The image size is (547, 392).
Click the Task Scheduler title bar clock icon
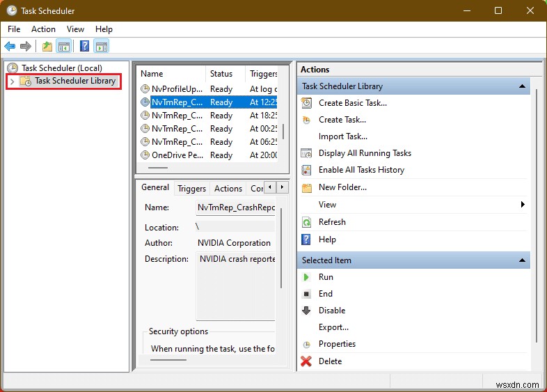point(12,10)
